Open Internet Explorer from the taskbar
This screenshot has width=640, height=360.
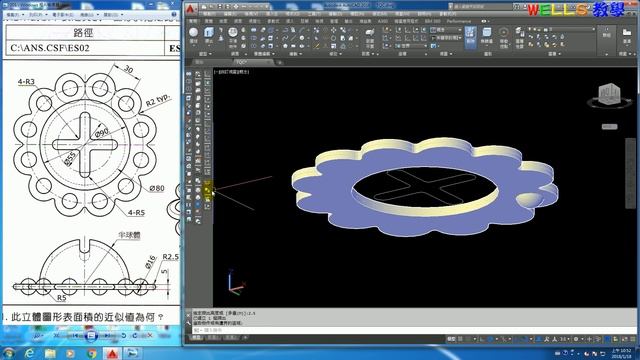point(29,353)
